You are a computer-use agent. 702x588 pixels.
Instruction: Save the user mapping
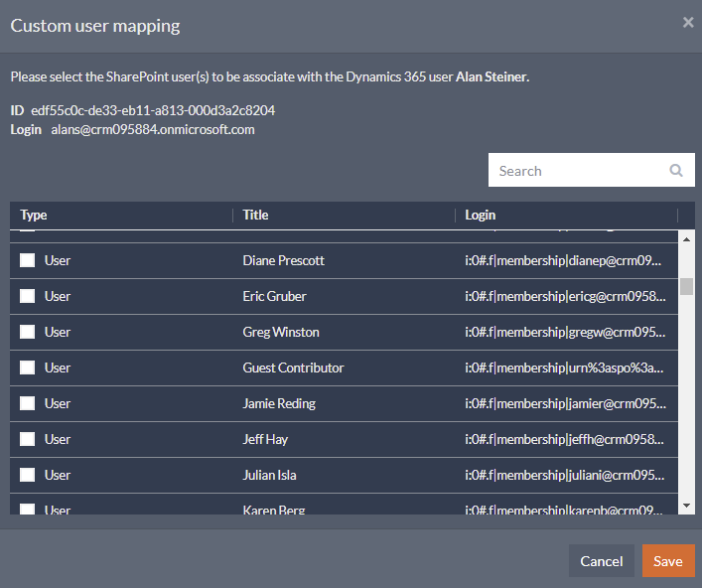click(668, 560)
